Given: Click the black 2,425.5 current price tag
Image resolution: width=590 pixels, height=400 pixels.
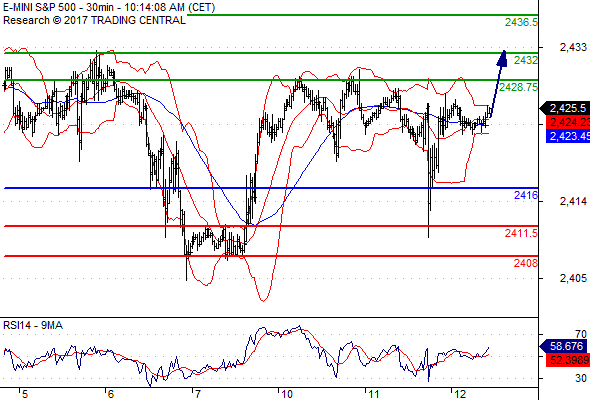Looking at the screenshot, I should click(x=565, y=108).
